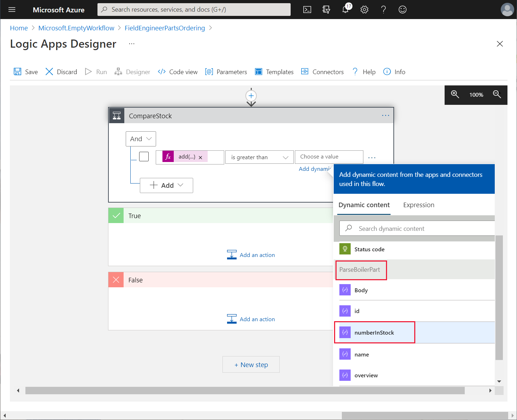Insert a step using the plus circle above CompareStock
This screenshot has height=420, width=517.
click(x=251, y=96)
